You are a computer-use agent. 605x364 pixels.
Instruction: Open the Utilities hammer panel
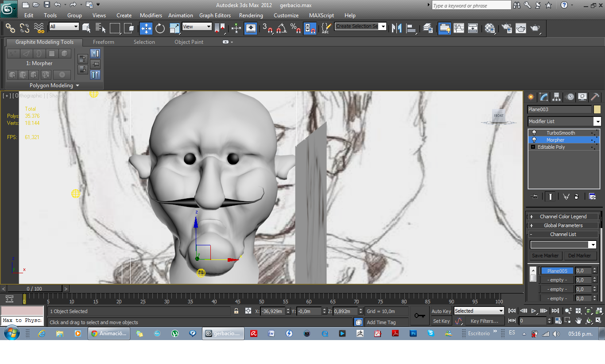(x=595, y=97)
